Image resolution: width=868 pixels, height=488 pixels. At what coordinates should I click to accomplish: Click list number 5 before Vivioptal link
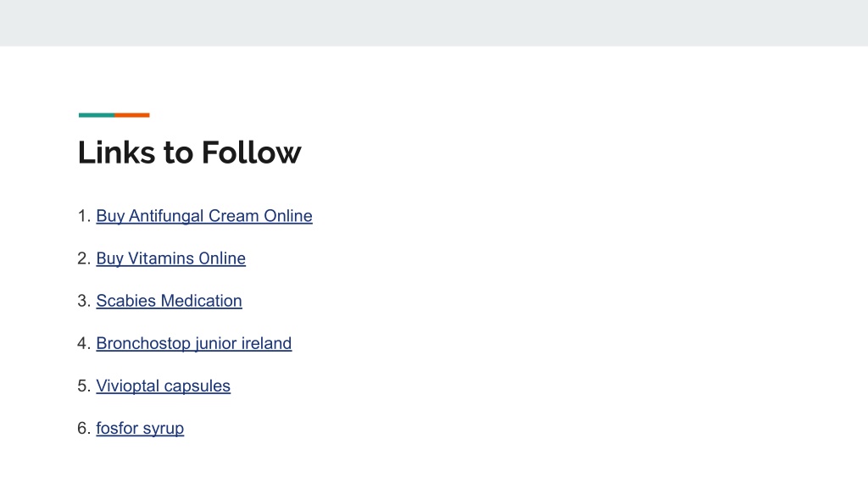[x=84, y=385]
